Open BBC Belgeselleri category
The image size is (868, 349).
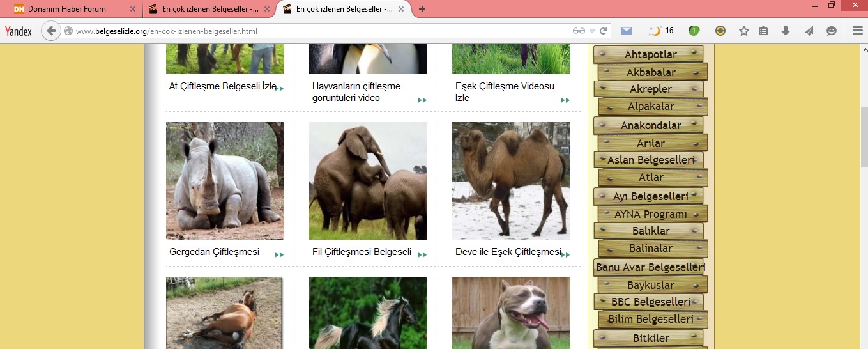pyautogui.click(x=648, y=302)
